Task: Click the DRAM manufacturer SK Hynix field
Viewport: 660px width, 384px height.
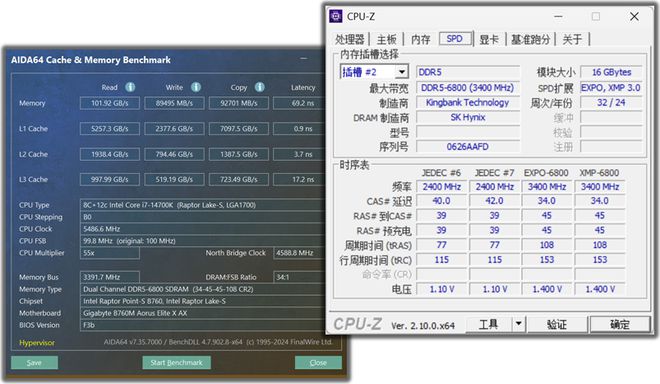Action: tap(468, 117)
